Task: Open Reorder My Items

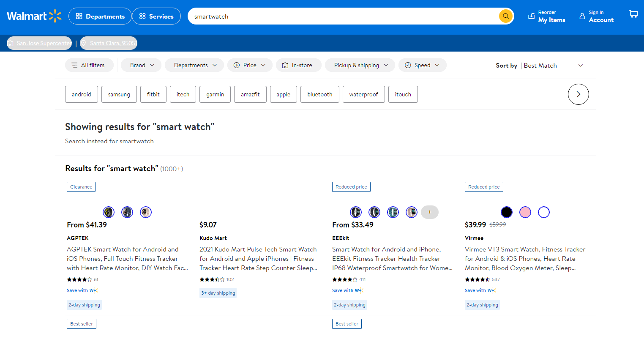Action: pos(547,16)
